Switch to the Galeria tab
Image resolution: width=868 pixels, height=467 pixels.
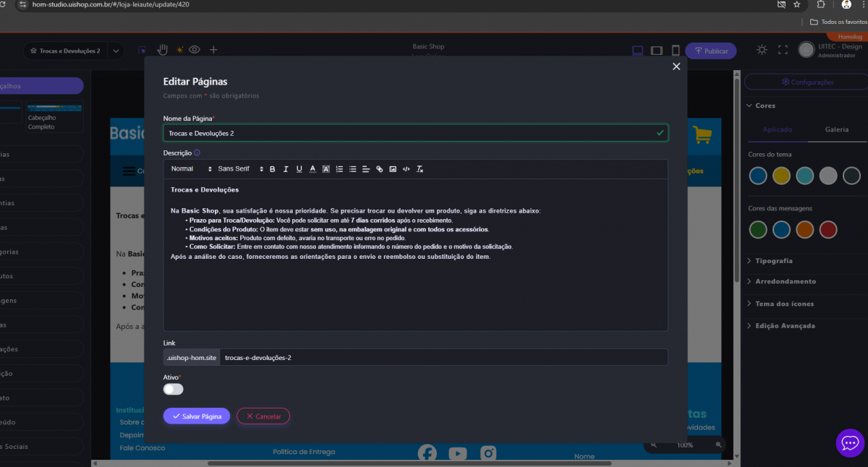click(x=837, y=130)
